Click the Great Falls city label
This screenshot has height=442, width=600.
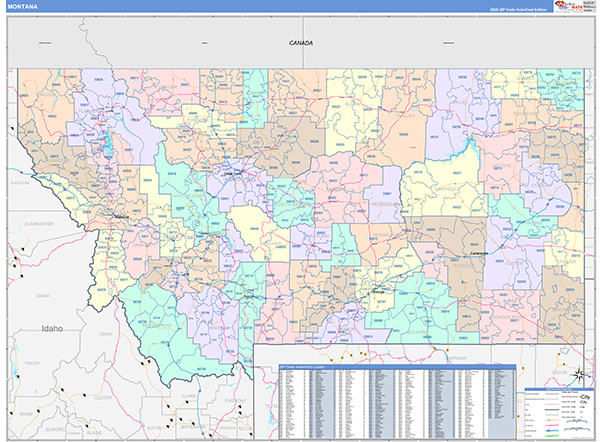click(x=232, y=172)
